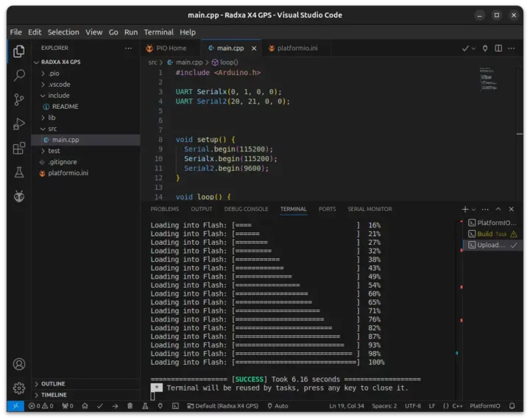Click PlatformIO new terminal icon in status bar
This screenshot has width=530, height=420.
coord(175,406)
